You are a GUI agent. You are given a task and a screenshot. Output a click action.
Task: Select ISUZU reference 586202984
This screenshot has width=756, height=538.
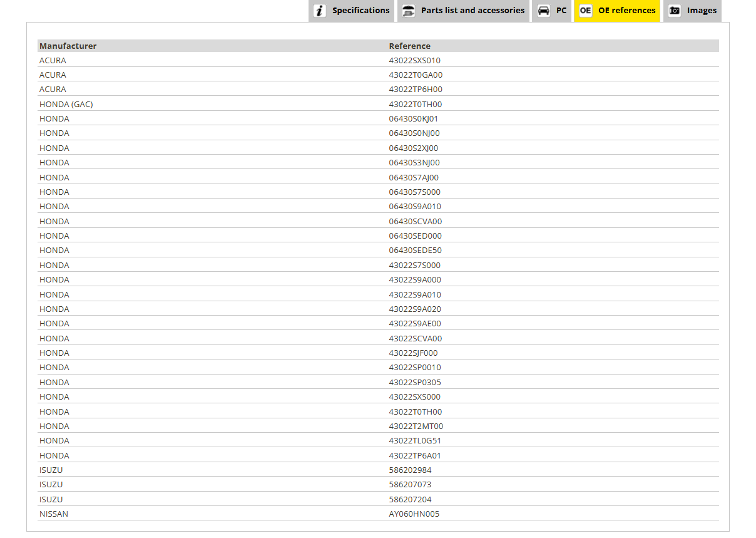(410, 470)
